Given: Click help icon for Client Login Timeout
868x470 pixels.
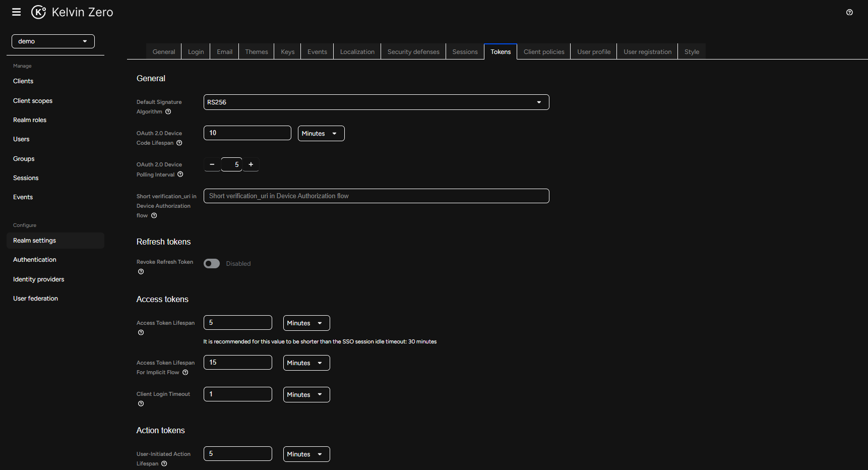Looking at the screenshot, I should (x=141, y=403).
